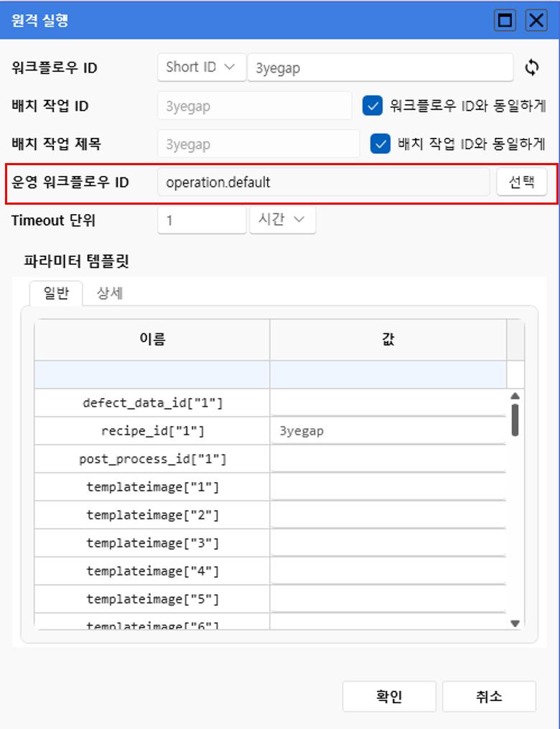This screenshot has width=560, height=729.
Task: Maximize the 원격 실행 dialog
Action: (505, 20)
